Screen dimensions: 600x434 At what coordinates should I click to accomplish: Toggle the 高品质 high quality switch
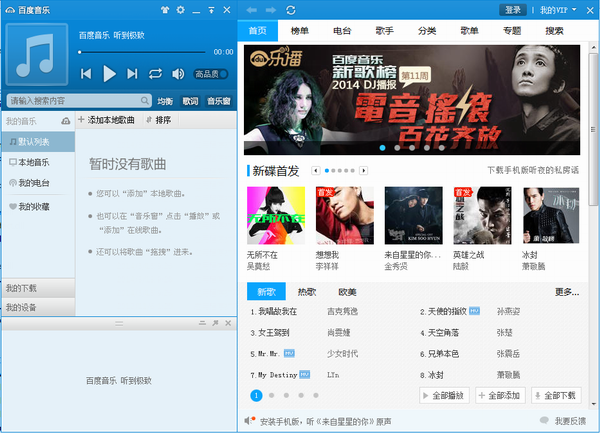(x=211, y=74)
